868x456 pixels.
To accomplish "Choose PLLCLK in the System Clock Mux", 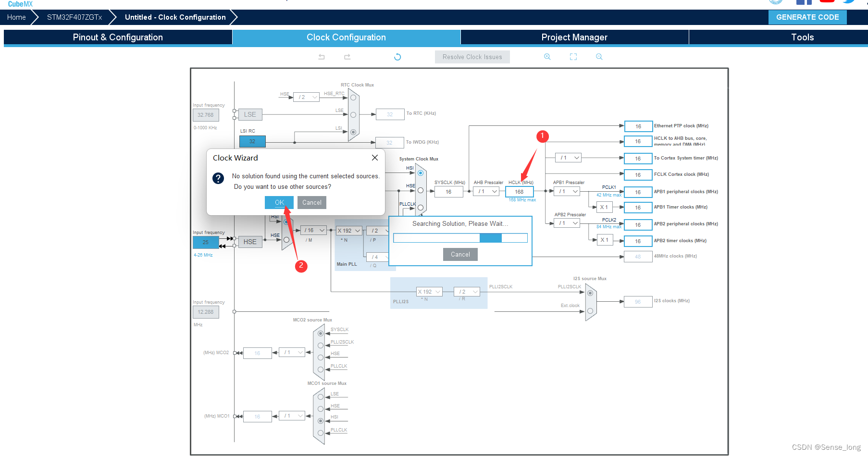I will (x=421, y=208).
